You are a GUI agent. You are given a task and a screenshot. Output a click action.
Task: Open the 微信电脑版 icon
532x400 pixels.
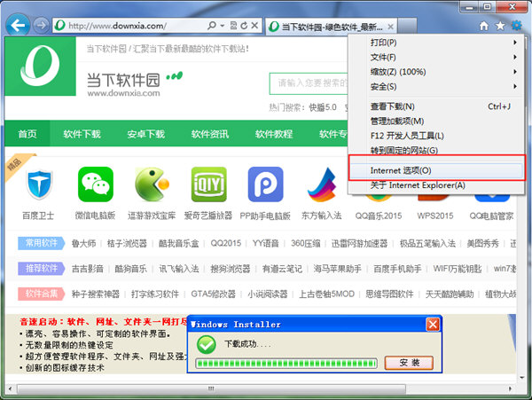(96, 184)
